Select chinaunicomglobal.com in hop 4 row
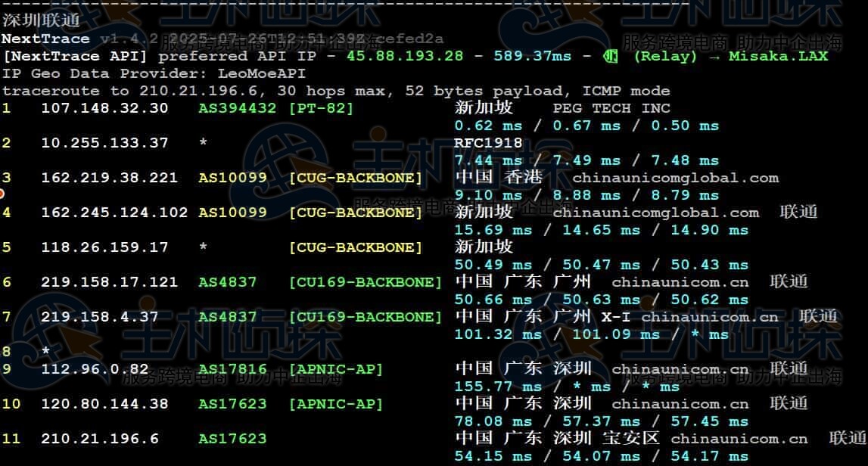868x466 pixels. [x=655, y=213]
